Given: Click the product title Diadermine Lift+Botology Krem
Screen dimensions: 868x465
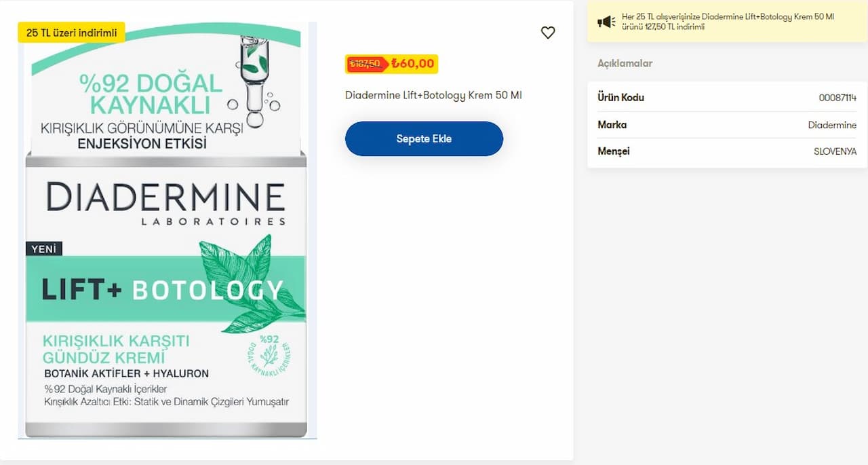Looking at the screenshot, I should [x=433, y=95].
